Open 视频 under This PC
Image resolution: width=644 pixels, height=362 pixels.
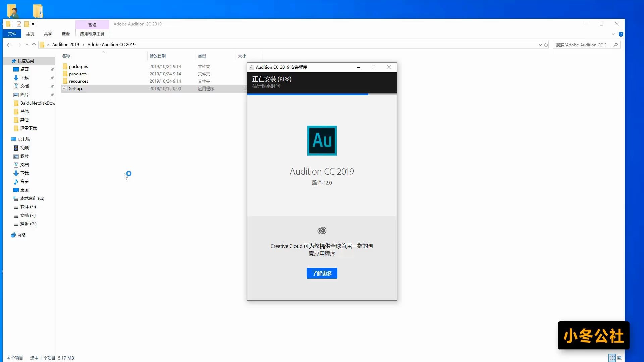[24, 148]
